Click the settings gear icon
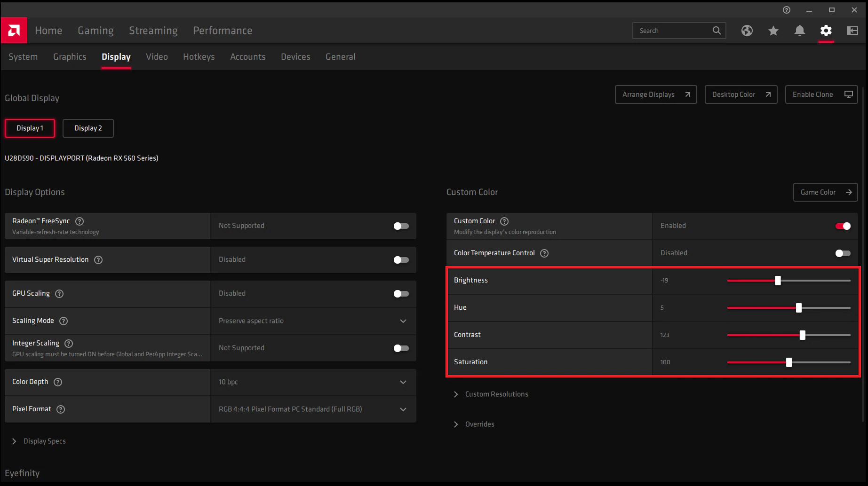This screenshot has height=486, width=868. coord(826,31)
